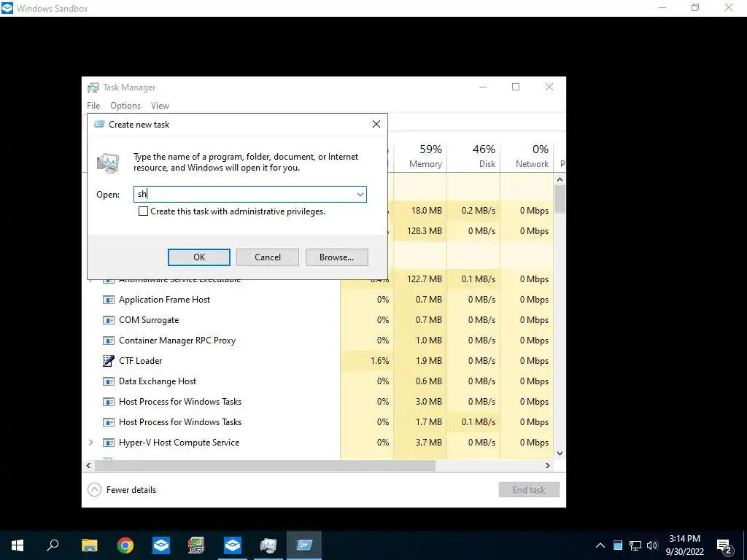Show hidden system tray icons

600,545
